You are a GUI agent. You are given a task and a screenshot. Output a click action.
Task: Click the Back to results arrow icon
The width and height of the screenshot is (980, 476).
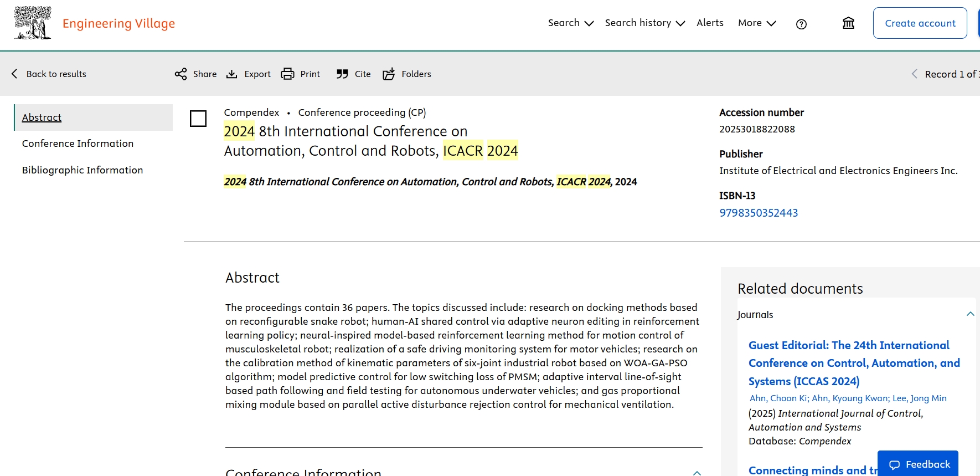click(14, 74)
